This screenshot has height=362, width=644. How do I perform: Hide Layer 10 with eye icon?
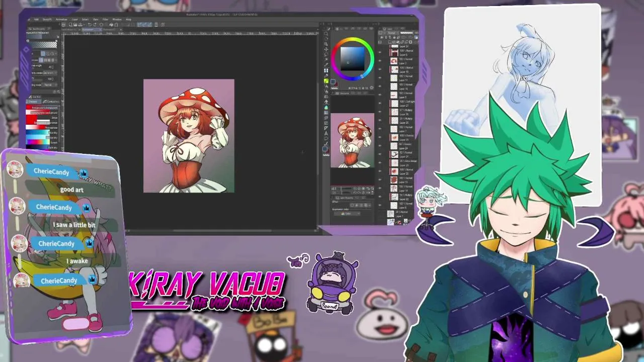coord(380,69)
